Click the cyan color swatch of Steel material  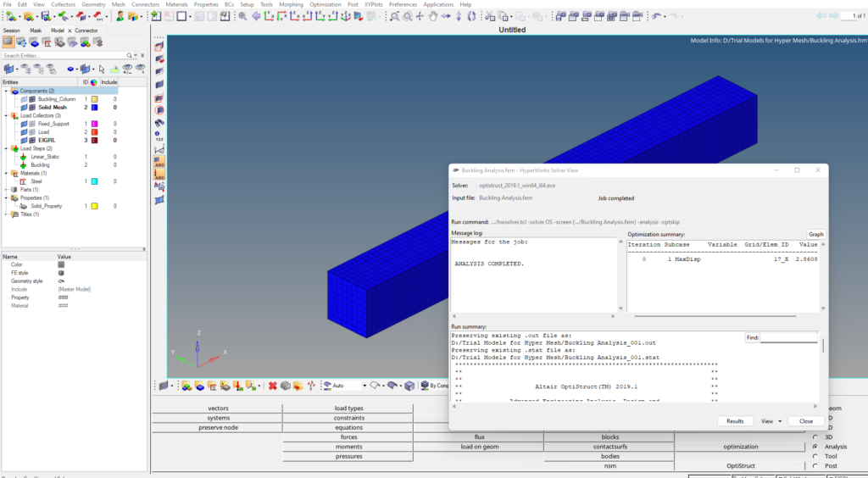pyautogui.click(x=95, y=181)
